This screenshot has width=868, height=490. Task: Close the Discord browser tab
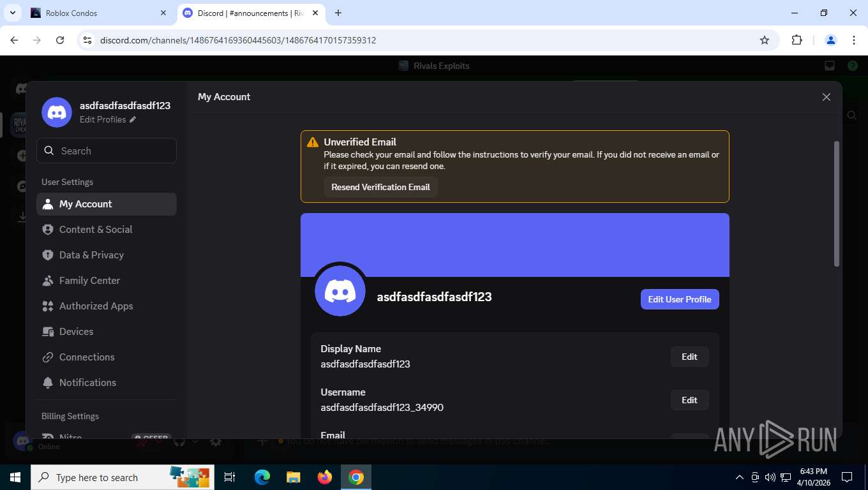pos(315,13)
